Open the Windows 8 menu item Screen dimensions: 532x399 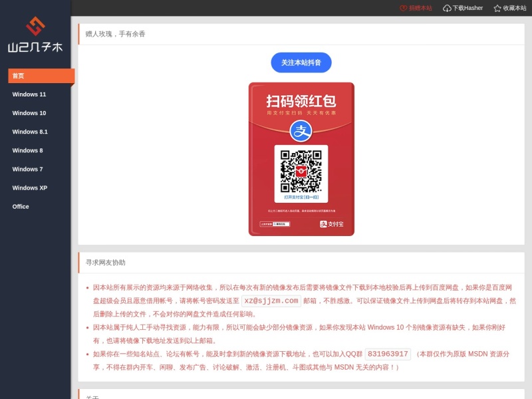(x=27, y=150)
